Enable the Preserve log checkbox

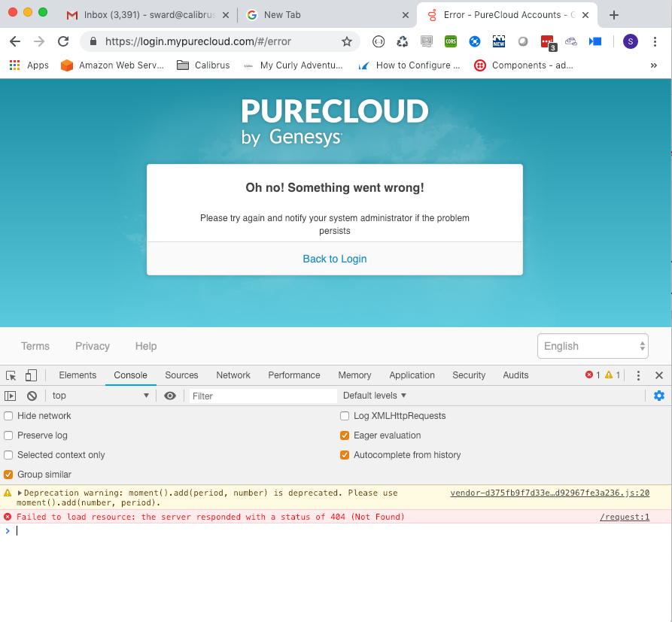click(x=7, y=435)
